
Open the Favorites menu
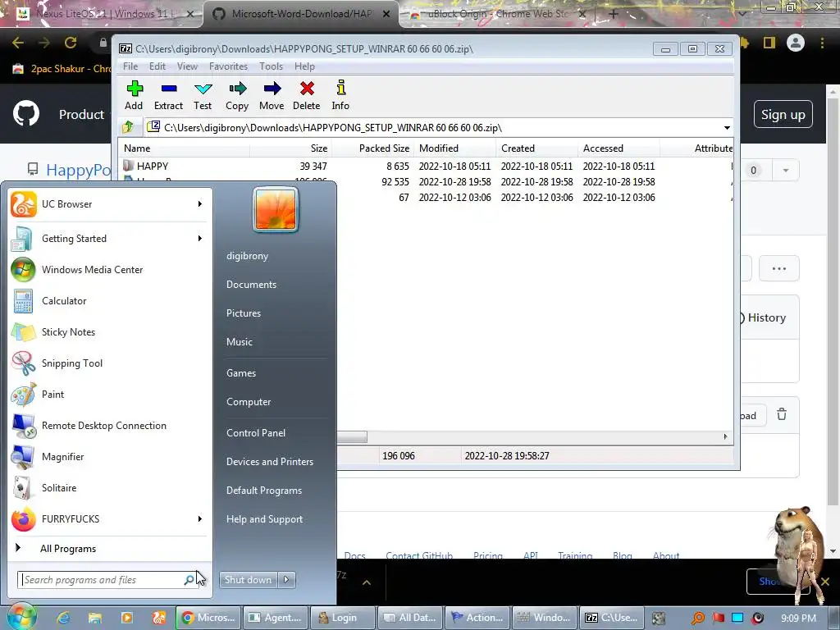click(x=228, y=66)
